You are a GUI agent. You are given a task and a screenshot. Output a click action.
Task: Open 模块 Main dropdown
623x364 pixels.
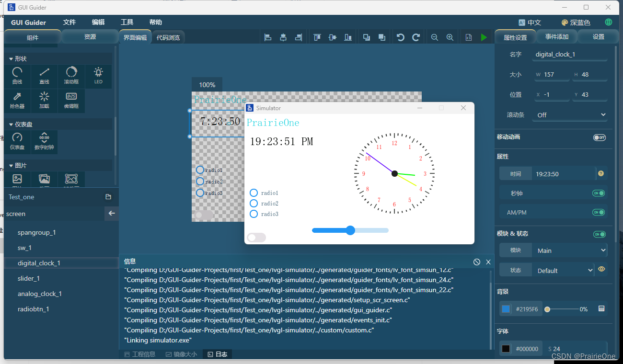point(571,250)
